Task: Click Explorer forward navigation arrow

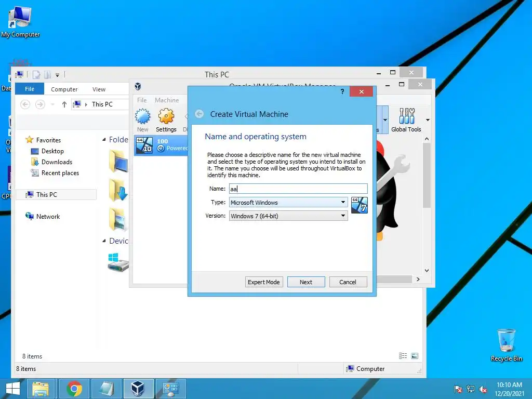Action: [40, 104]
